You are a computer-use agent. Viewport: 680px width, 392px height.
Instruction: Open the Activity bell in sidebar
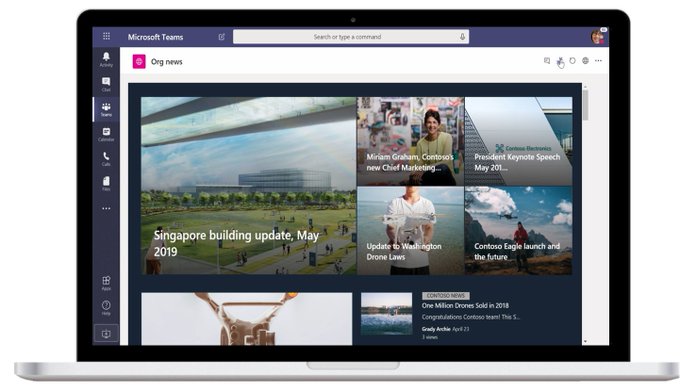tap(106, 59)
